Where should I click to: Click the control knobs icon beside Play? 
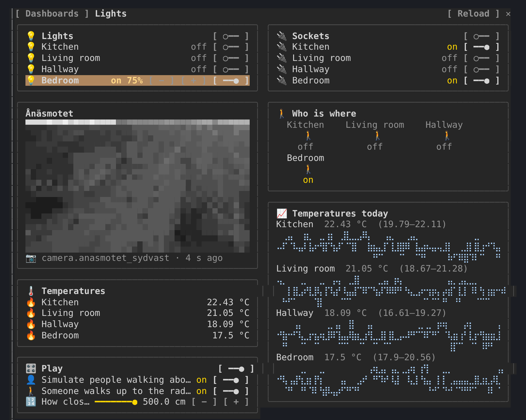(x=31, y=369)
